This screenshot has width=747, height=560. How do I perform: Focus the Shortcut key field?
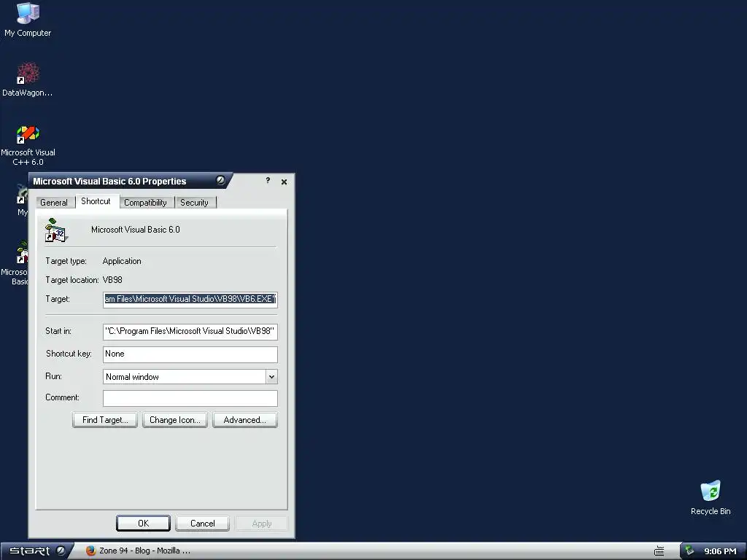coord(190,354)
